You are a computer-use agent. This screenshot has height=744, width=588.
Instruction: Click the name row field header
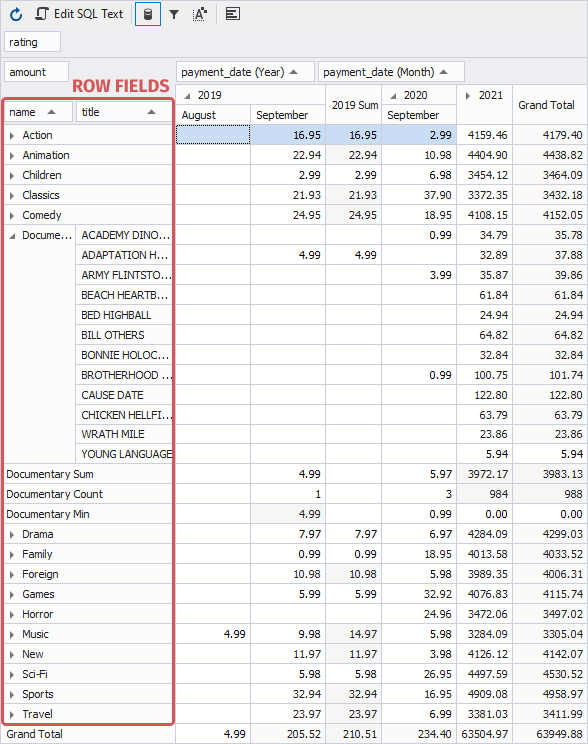tap(38, 112)
